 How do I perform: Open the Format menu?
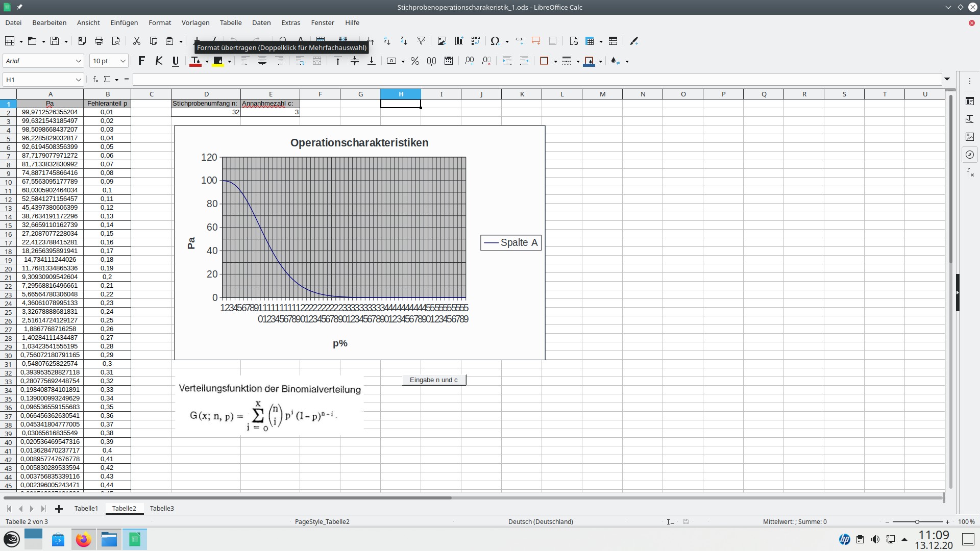click(x=160, y=22)
